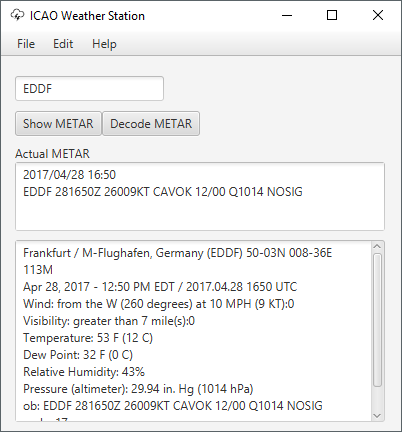Click the 'Apr 28, 2017 - 12:50 PM EDT' line
402x432 pixels.
coord(160,287)
